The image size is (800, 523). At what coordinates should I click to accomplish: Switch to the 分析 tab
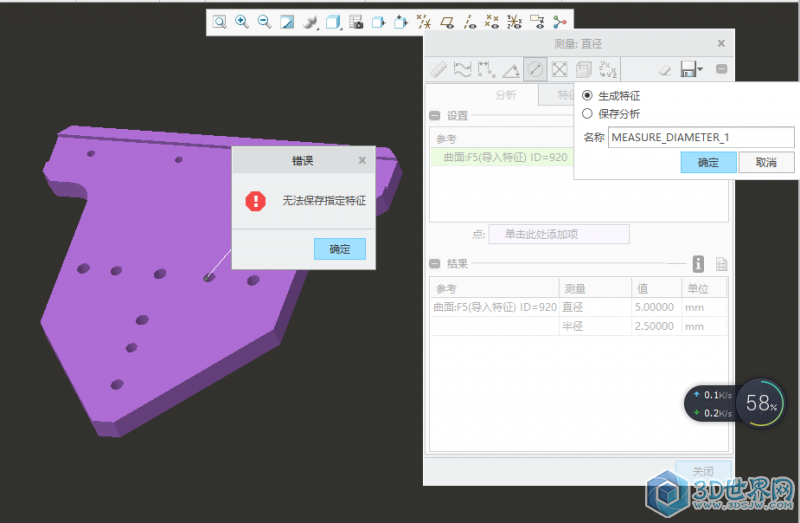[506, 95]
